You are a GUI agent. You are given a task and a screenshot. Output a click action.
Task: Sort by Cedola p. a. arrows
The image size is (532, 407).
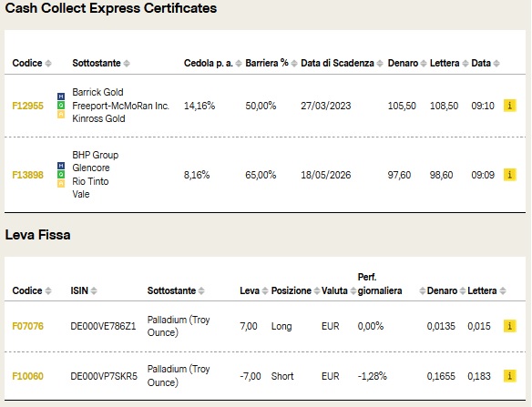[239, 64]
